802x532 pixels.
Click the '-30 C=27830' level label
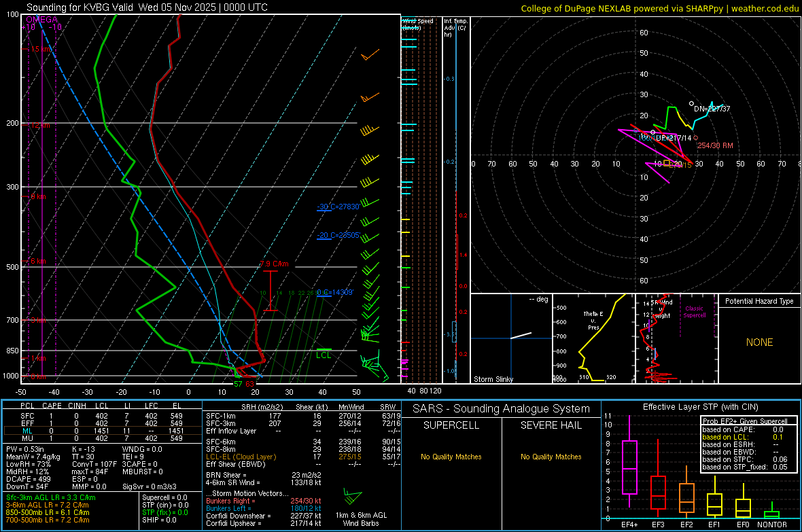(338, 207)
